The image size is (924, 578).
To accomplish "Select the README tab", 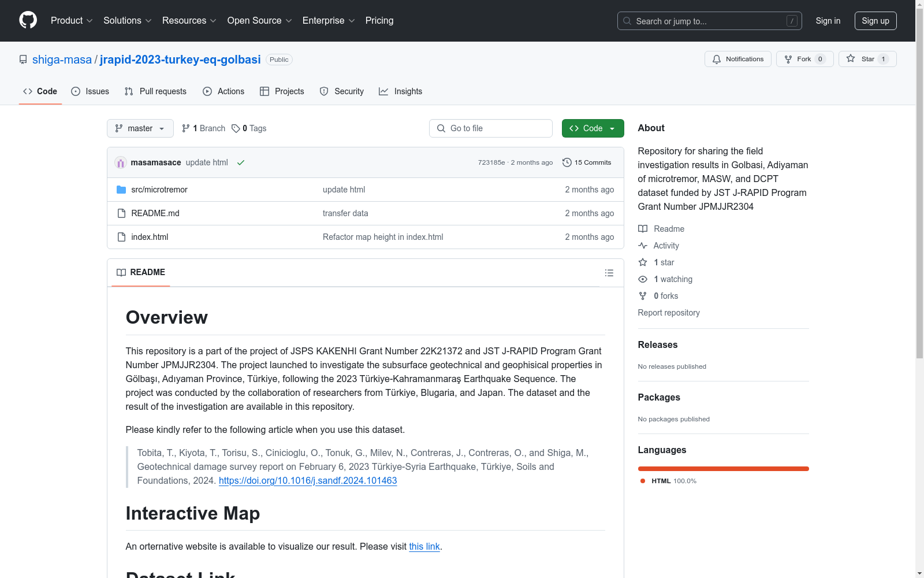I will [141, 272].
